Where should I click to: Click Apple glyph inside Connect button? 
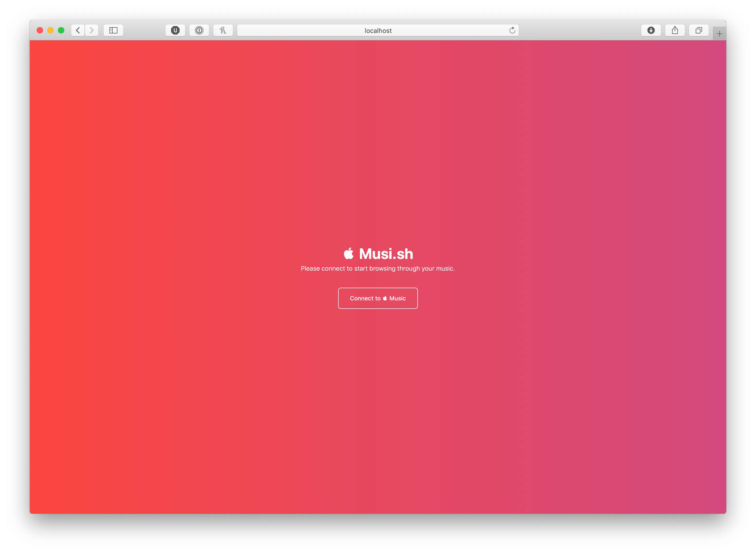tap(385, 298)
